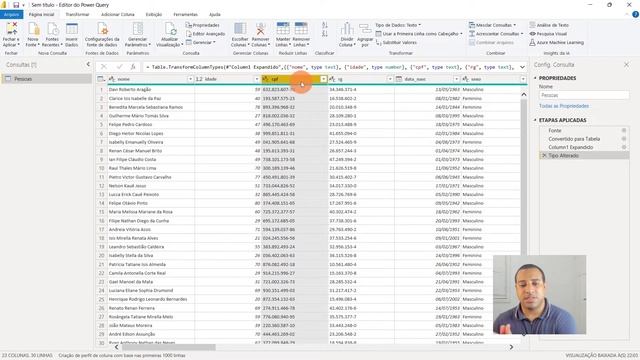Change data type icon of nome column
Screen dimensions: 640x360
coord(112,79)
